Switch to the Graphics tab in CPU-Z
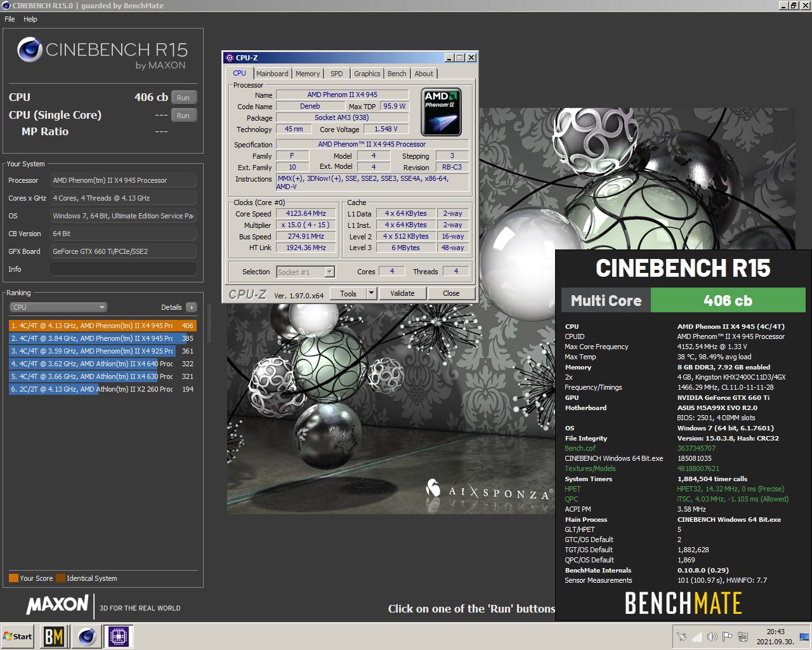 (367, 74)
